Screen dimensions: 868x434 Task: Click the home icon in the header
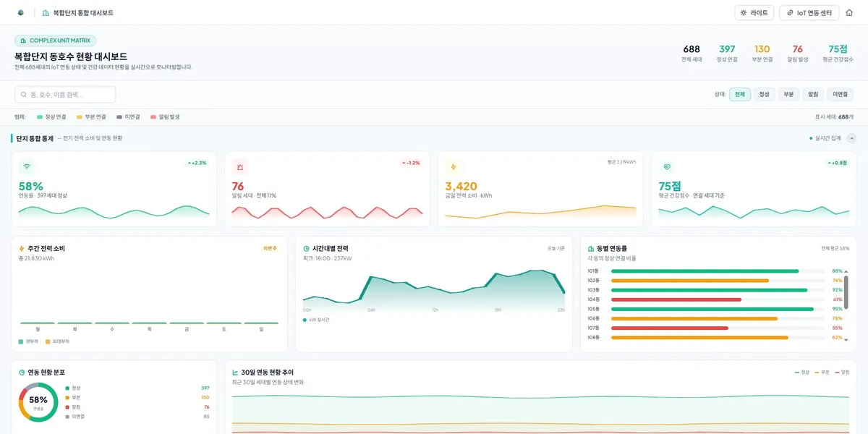[849, 13]
